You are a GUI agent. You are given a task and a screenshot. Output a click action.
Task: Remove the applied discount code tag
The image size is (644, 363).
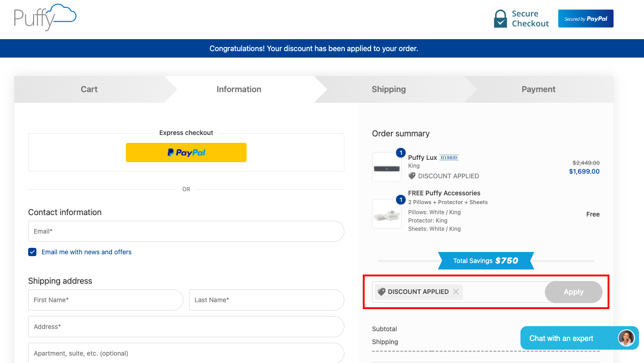456,292
